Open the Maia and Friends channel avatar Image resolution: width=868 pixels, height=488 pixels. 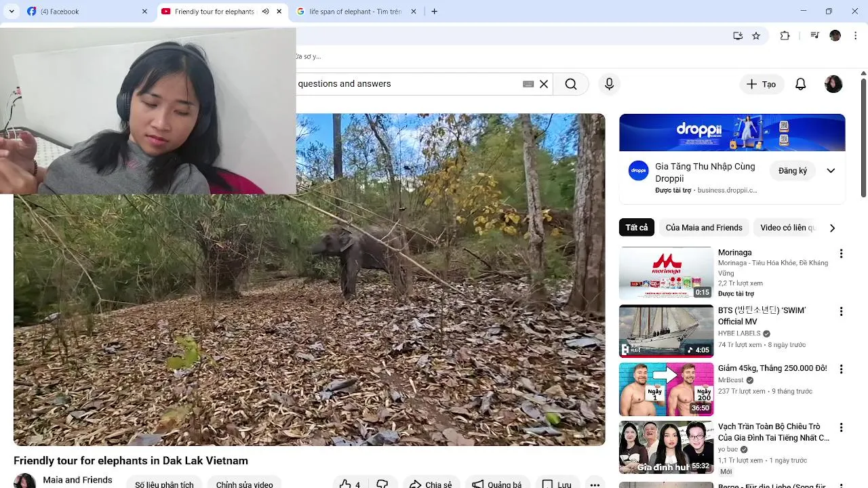(25, 481)
